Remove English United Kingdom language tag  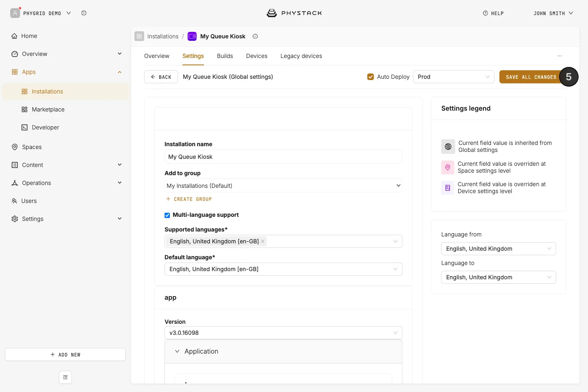pyautogui.click(x=263, y=241)
